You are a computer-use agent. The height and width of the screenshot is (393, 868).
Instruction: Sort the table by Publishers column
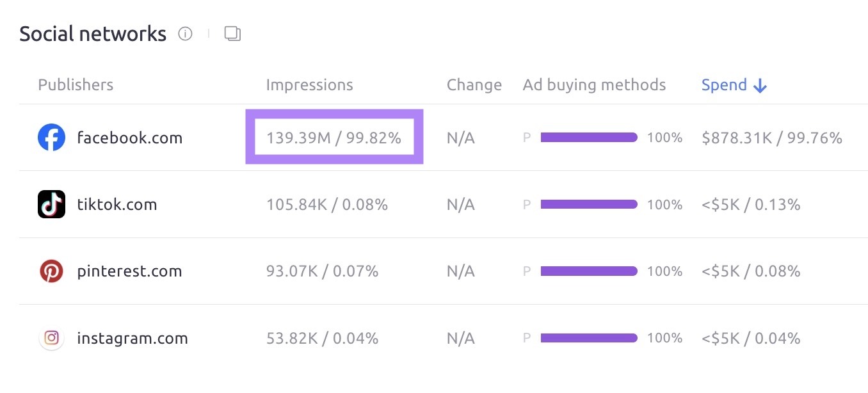(x=76, y=84)
